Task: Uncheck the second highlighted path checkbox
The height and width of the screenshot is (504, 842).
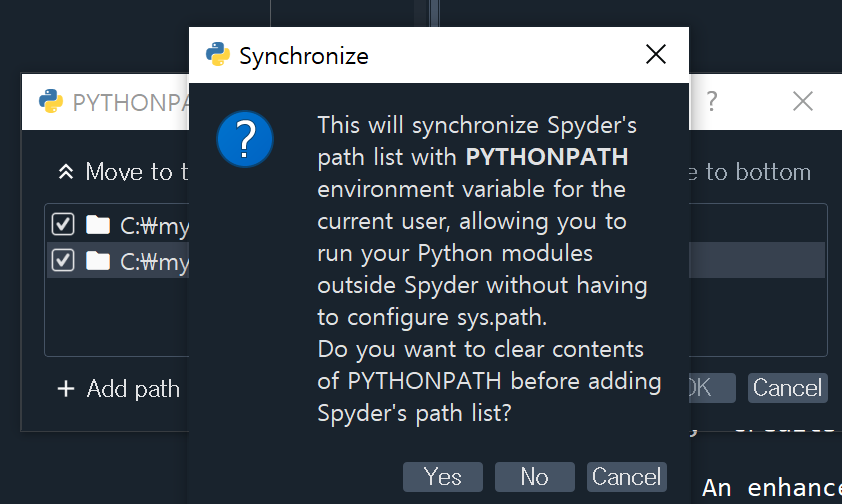Action: click(63, 260)
